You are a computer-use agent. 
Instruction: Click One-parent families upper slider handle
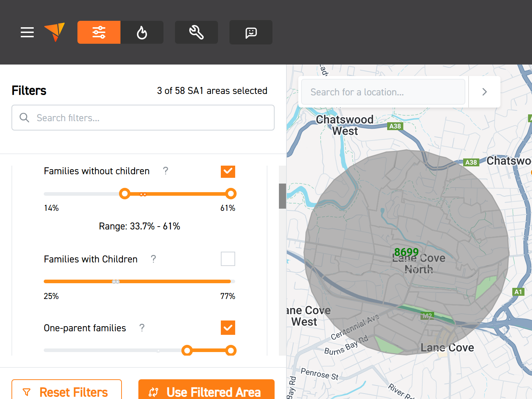coord(231,350)
